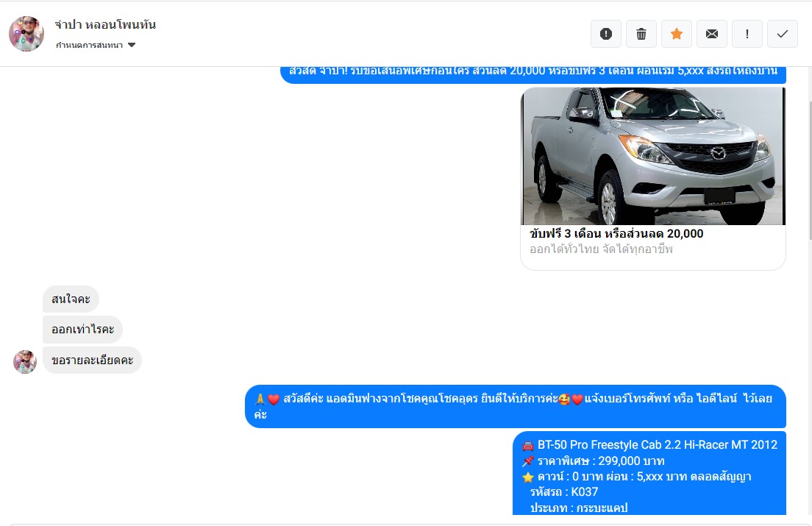This screenshot has width=812, height=526.
Task: Click BT-50 Pro Freestyle Cab details message
Action: pos(649,473)
